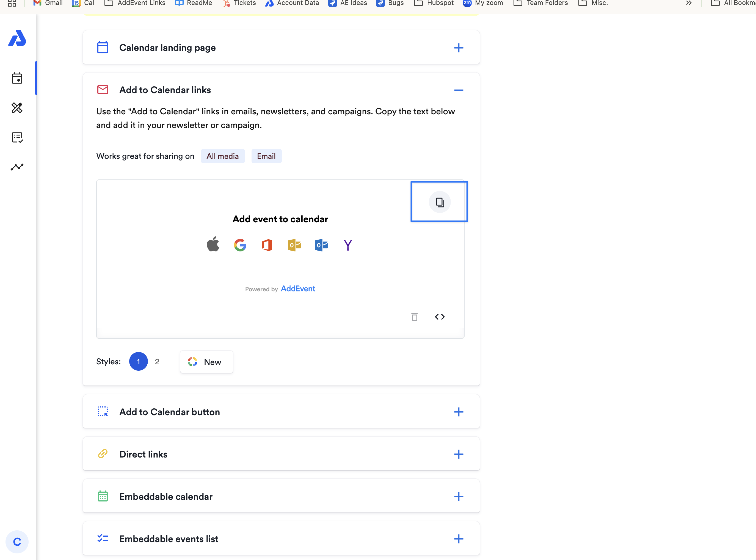756x560 pixels.
Task: Click the Yahoo calendar icon
Action: click(x=348, y=245)
